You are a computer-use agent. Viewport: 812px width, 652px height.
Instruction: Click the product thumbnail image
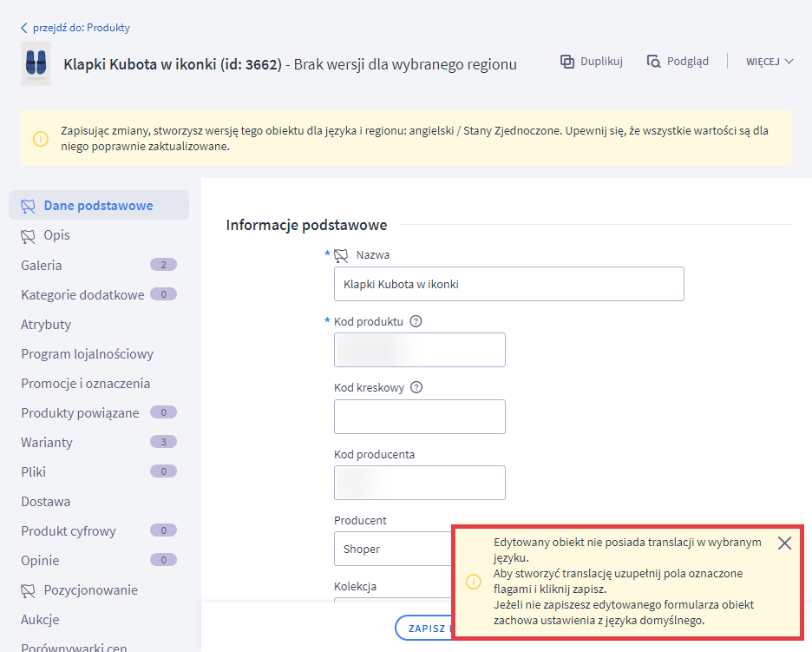pos(36,63)
